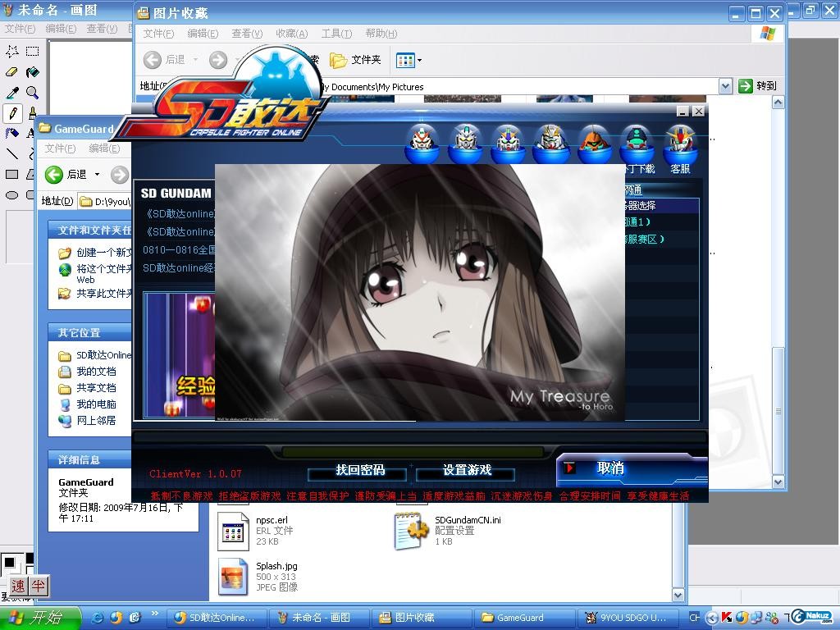The width and height of the screenshot is (840, 630).
Task: Click scroll-down arrow of GameGuard file list
Action: click(678, 595)
